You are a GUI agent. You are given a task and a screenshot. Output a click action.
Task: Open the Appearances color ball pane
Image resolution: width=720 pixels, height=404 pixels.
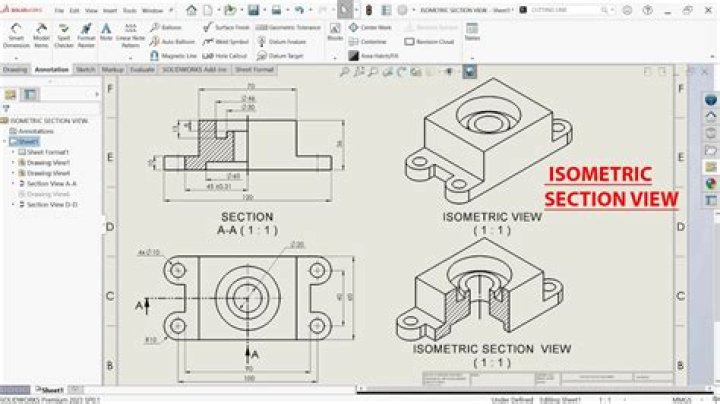(x=710, y=184)
